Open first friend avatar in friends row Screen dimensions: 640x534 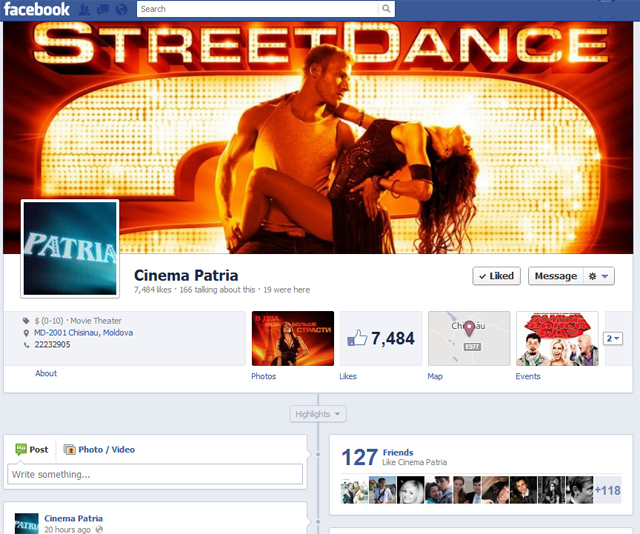354,490
